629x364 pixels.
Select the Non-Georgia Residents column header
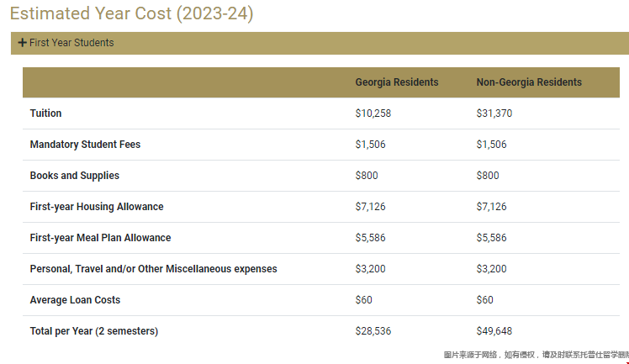(529, 82)
